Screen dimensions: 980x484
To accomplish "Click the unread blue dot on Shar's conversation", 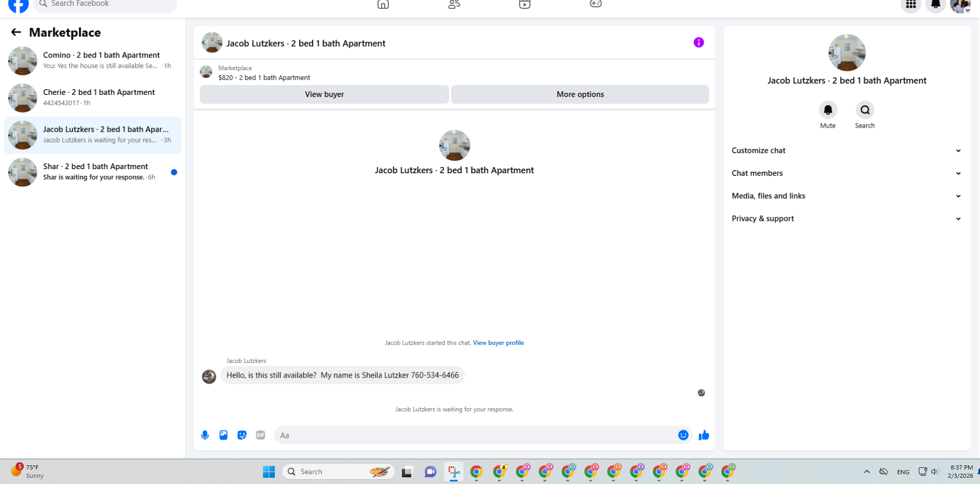I will pos(174,172).
